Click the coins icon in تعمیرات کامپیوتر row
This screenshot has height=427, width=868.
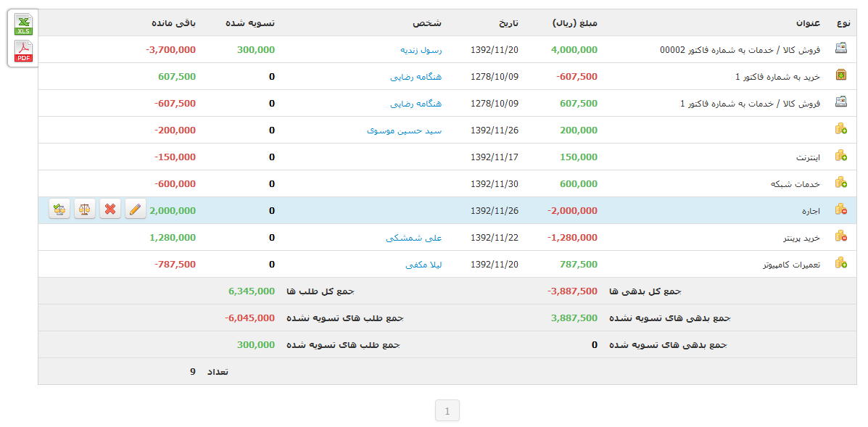[x=840, y=264]
